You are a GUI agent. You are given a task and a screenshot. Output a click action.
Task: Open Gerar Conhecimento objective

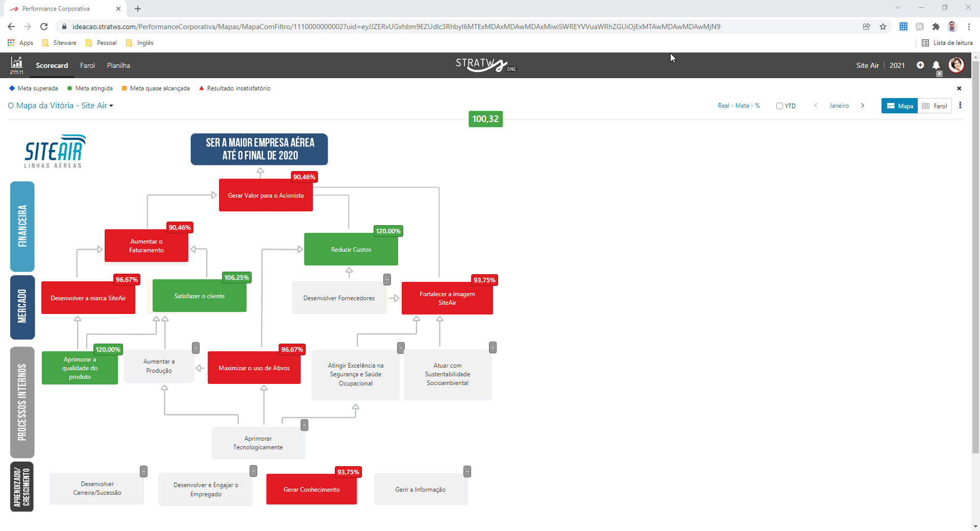311,489
